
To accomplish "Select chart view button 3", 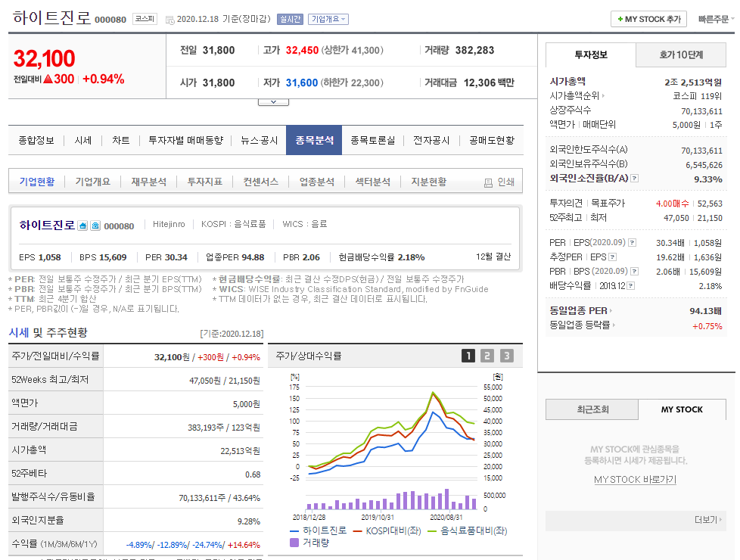I will 507,356.
